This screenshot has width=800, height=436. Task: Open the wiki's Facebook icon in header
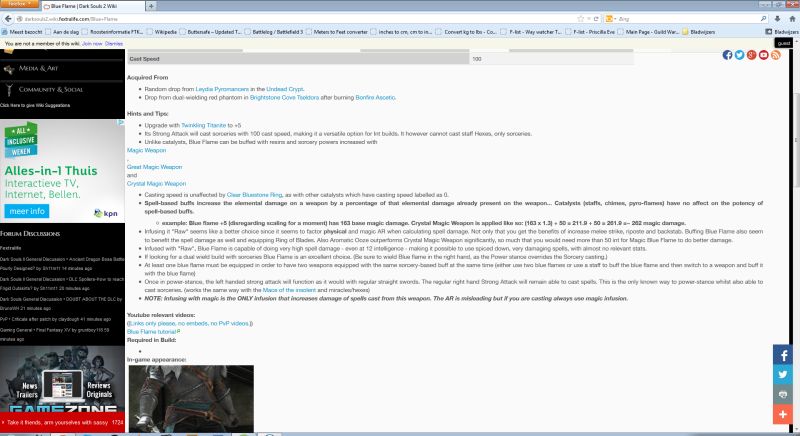727,55
